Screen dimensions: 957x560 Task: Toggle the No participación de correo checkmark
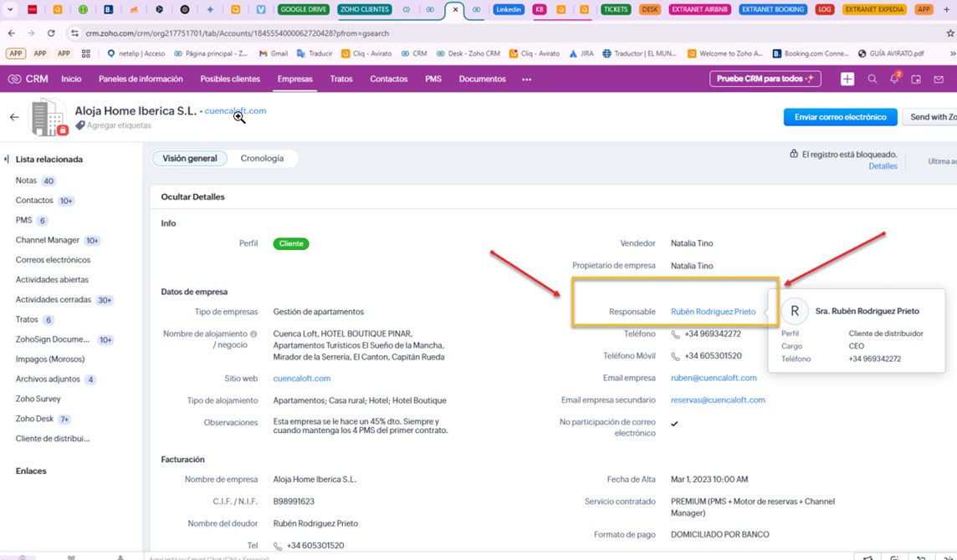(674, 424)
